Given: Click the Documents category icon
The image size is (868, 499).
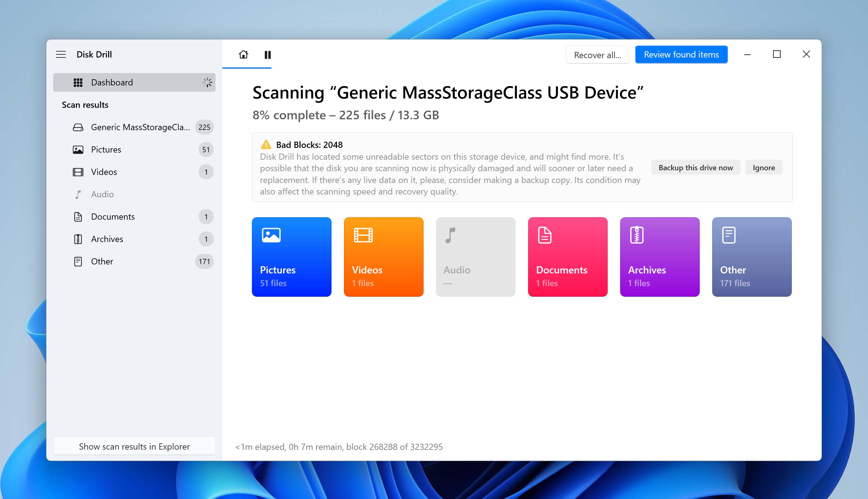Looking at the screenshot, I should (x=544, y=234).
